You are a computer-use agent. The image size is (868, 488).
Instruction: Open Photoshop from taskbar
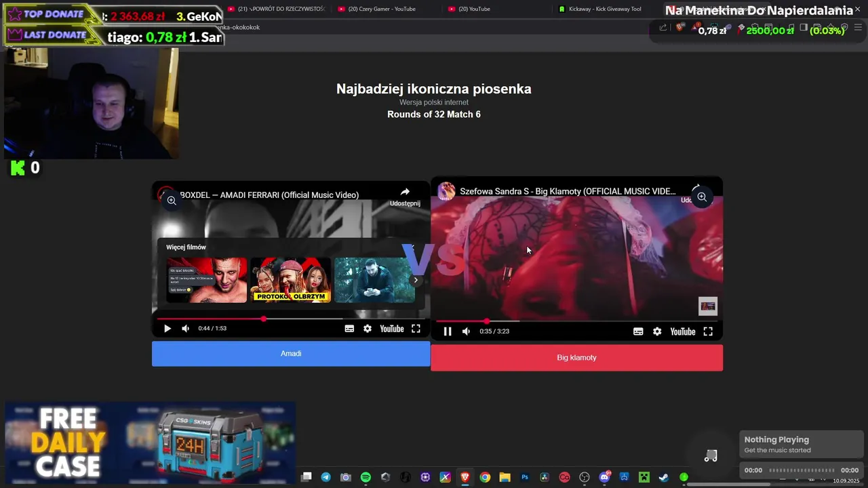pyautogui.click(x=525, y=477)
